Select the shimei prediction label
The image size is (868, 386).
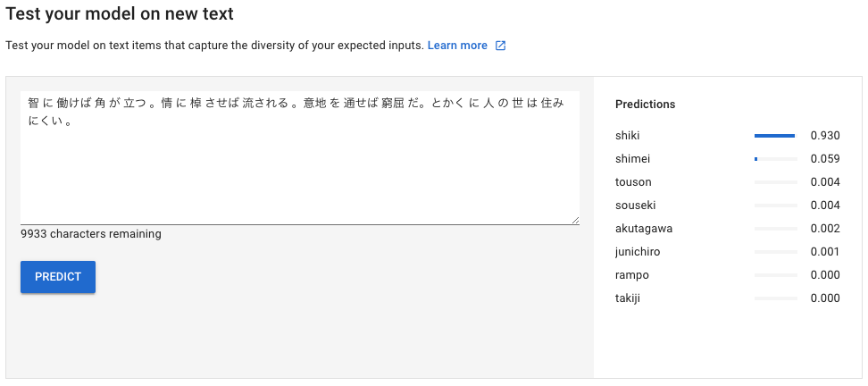click(632, 159)
